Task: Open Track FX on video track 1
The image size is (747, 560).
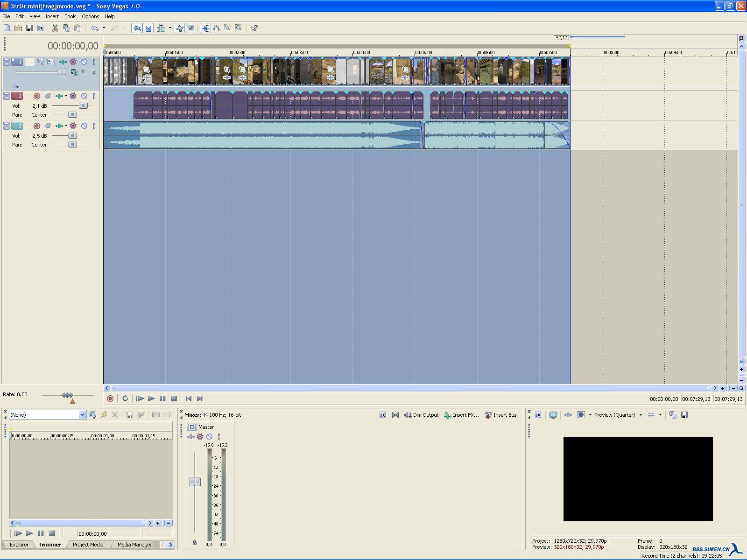Action: point(63,62)
